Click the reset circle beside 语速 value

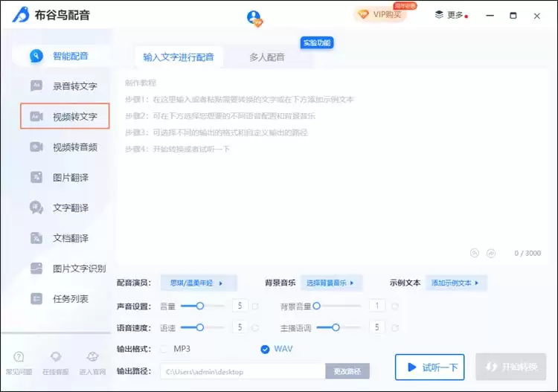pyautogui.click(x=254, y=327)
